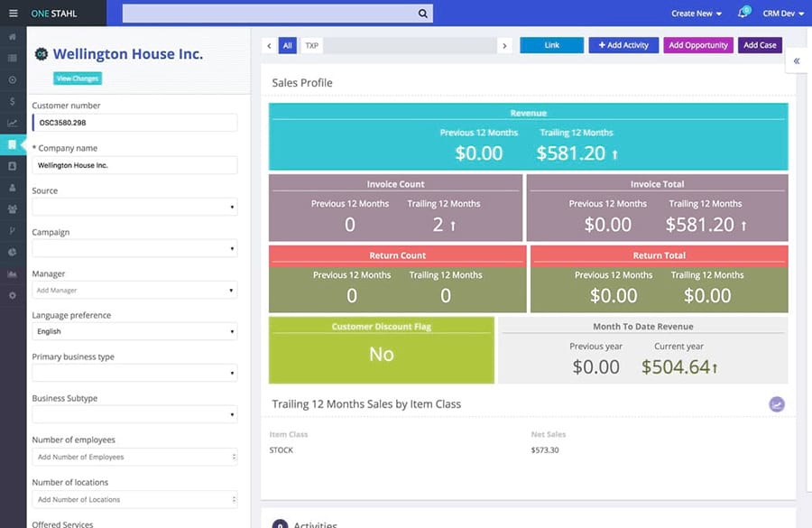Click the View Changes button
Viewport: 812px width, 528px height.
78,79
